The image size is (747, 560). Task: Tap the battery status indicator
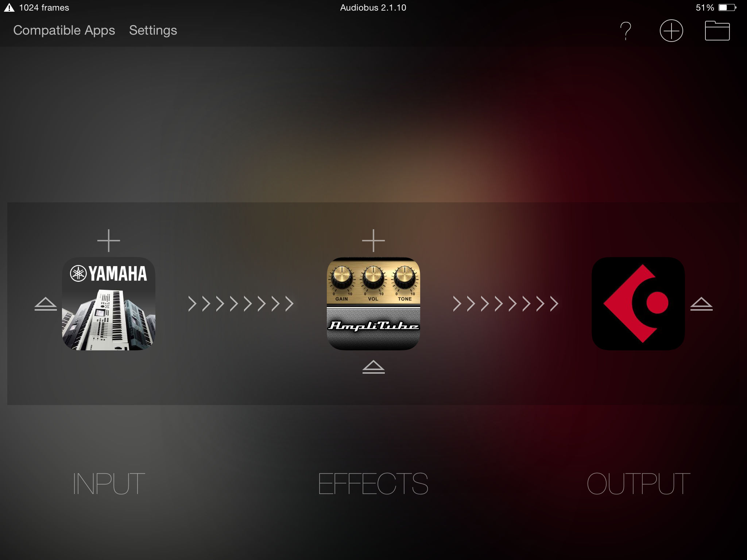(716, 8)
